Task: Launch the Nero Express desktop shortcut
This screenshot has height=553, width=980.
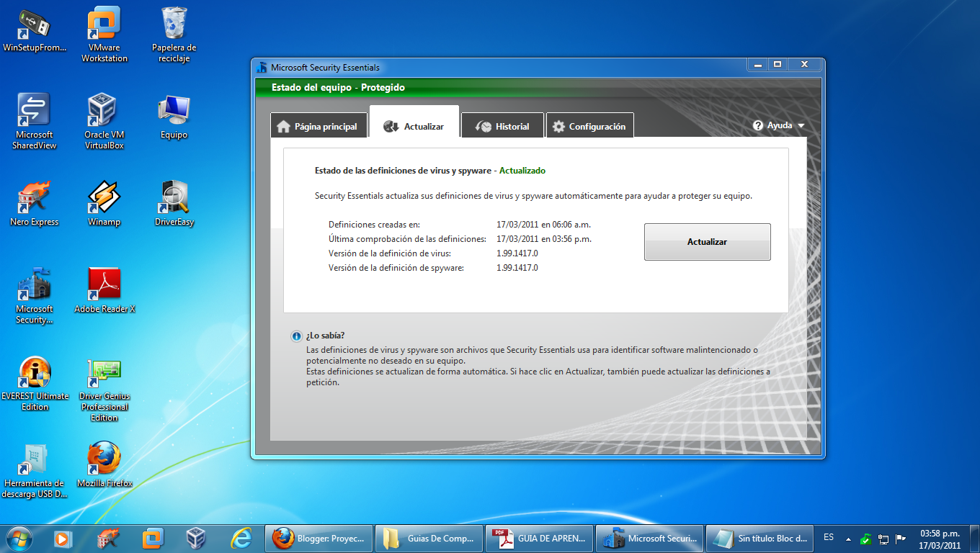Action: pyautogui.click(x=34, y=204)
